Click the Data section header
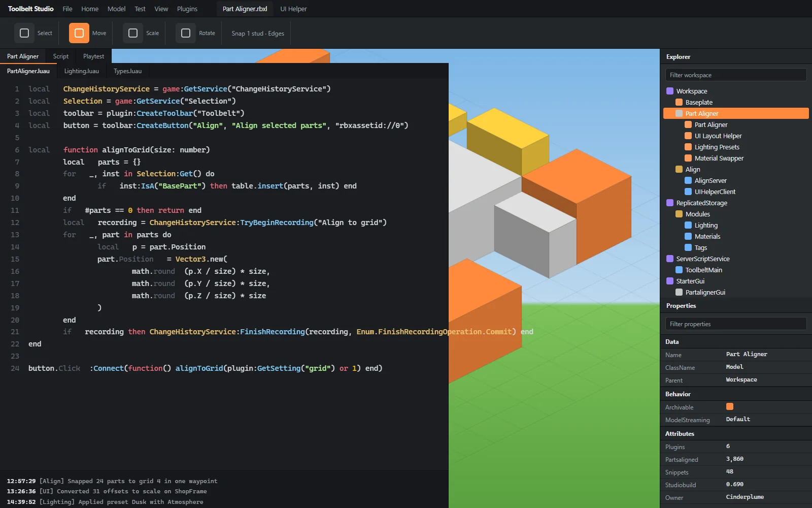 pyautogui.click(x=736, y=341)
